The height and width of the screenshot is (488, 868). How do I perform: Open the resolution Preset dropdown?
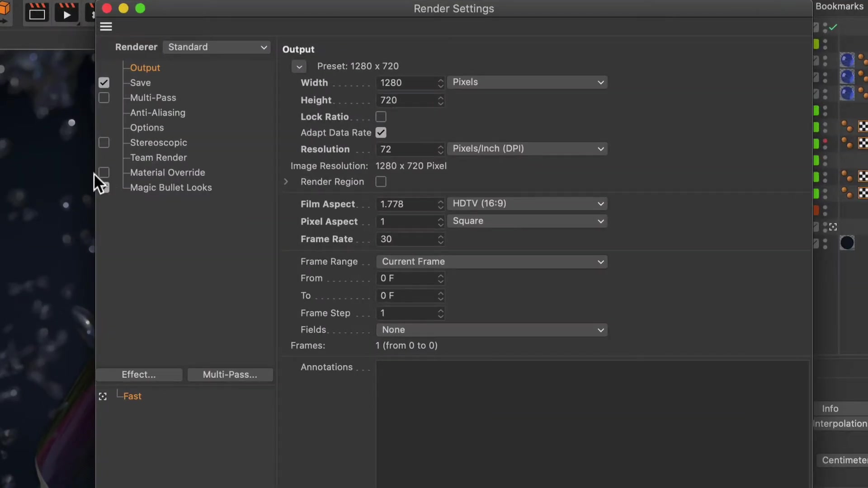pyautogui.click(x=299, y=66)
